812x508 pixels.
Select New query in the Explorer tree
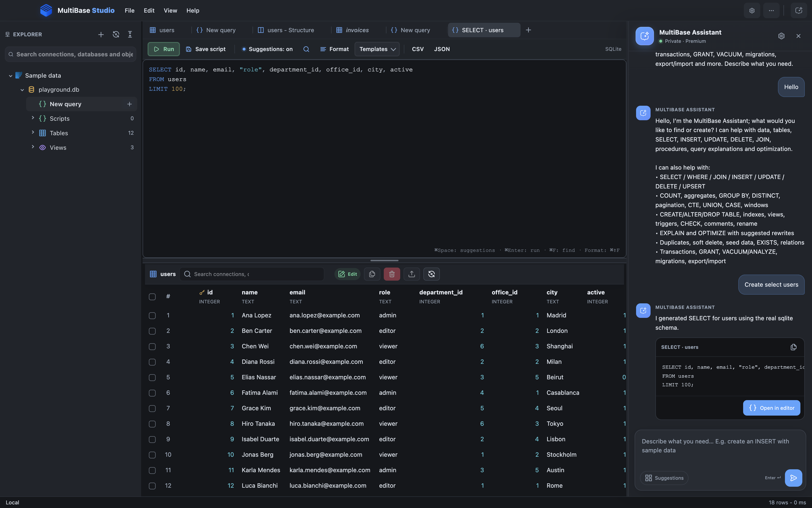(x=81, y=104)
